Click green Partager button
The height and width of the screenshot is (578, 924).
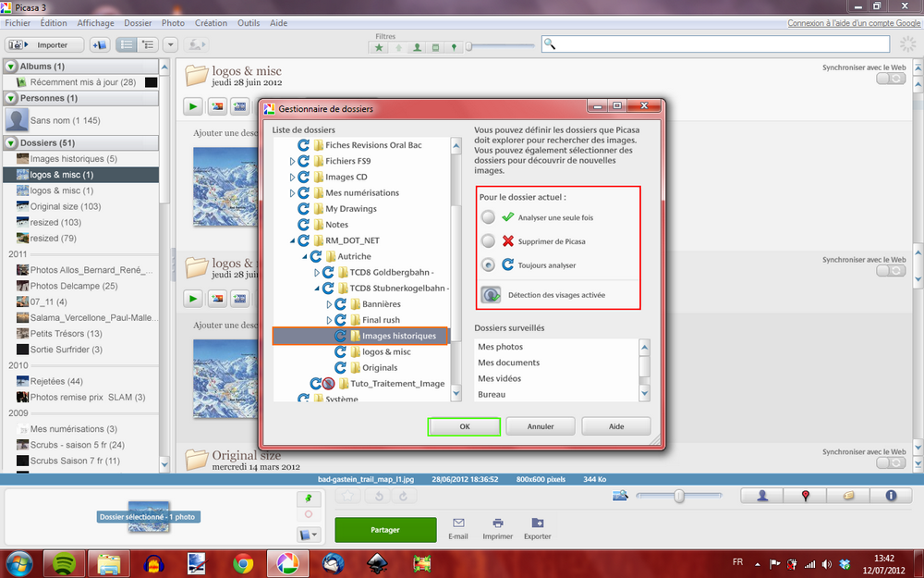385,530
